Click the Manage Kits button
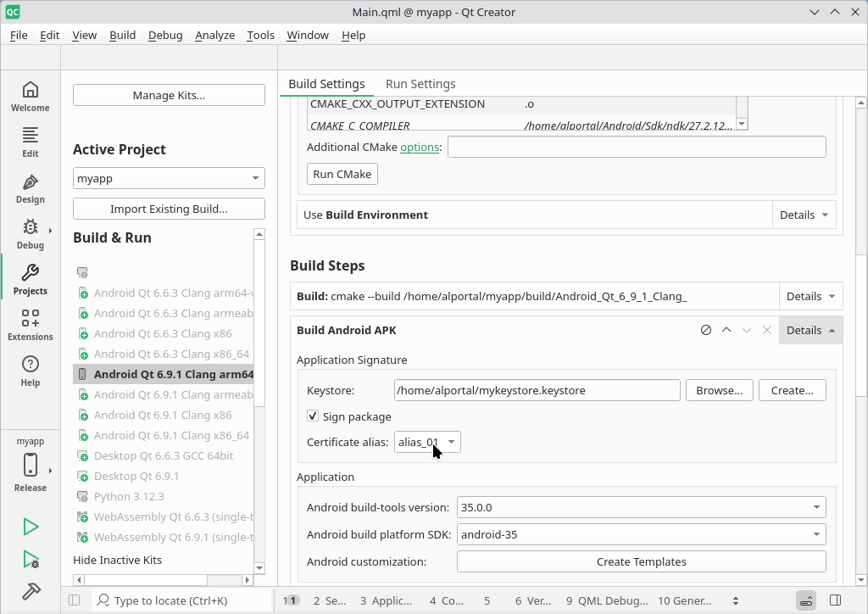The height and width of the screenshot is (614, 868). coord(169,95)
